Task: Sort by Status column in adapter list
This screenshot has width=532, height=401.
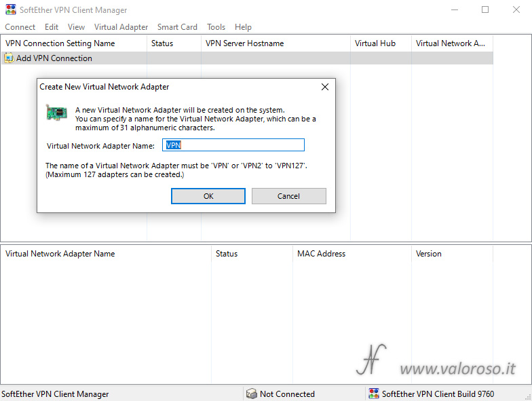Action: (252, 254)
